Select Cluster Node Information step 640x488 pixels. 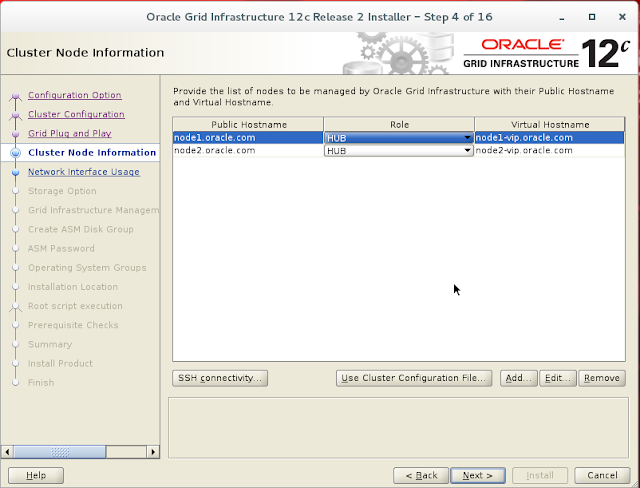[92, 153]
